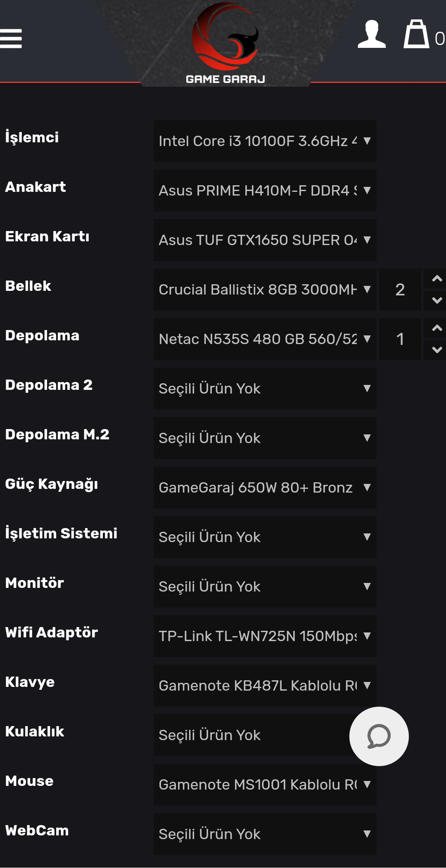Viewport: 446px width, 868px height.
Task: Open the Güç Kaynağı power supply dropdown
Action: pyautogui.click(x=264, y=488)
